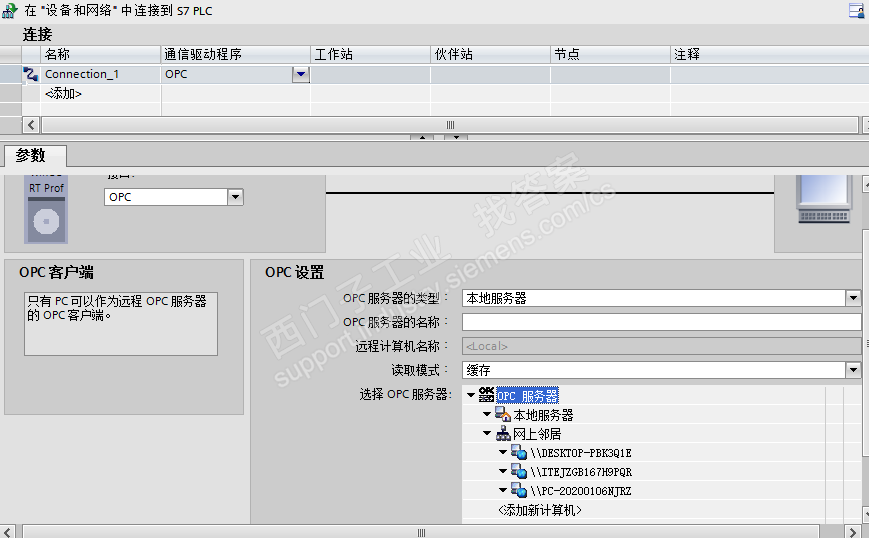The height and width of the screenshot is (538, 869).
Task: Click the ITEJZGB167H9PQR computer icon
Action: (x=519, y=472)
